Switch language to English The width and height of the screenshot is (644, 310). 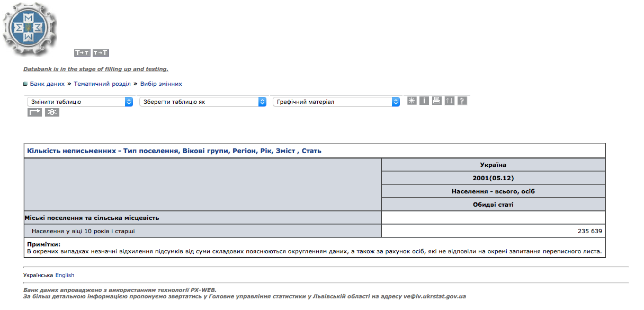point(65,275)
